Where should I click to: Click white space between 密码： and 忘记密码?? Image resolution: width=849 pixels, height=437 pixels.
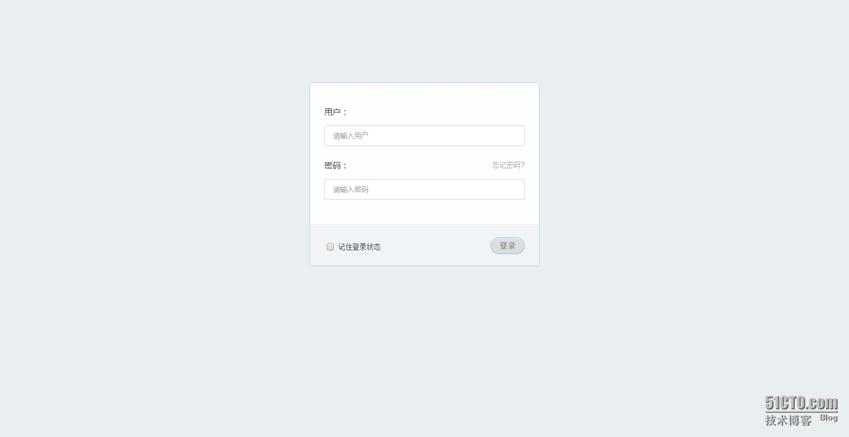419,166
